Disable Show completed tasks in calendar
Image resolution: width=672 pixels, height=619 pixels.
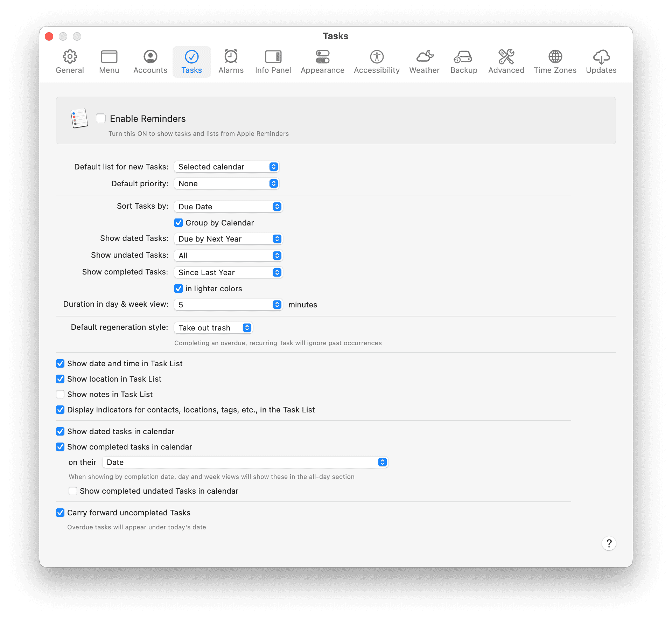coord(60,447)
